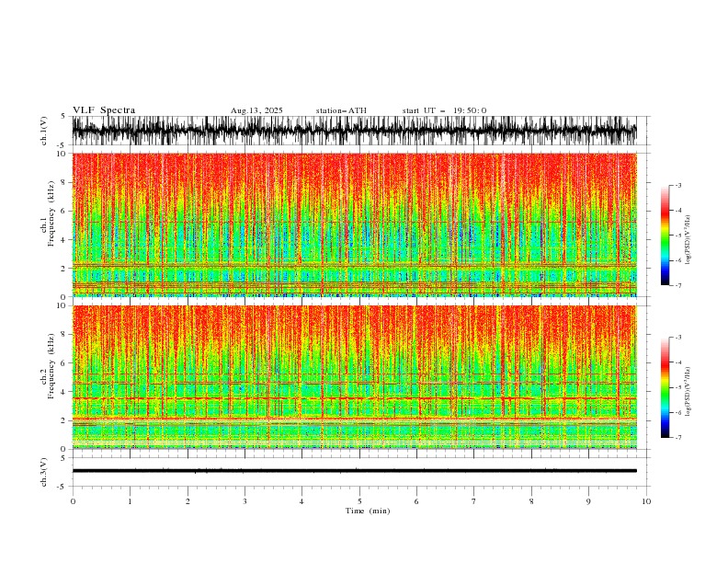Click ch.2 frequency tick label '8'
Viewport: 728px width, 563px height.
[x=65, y=335]
